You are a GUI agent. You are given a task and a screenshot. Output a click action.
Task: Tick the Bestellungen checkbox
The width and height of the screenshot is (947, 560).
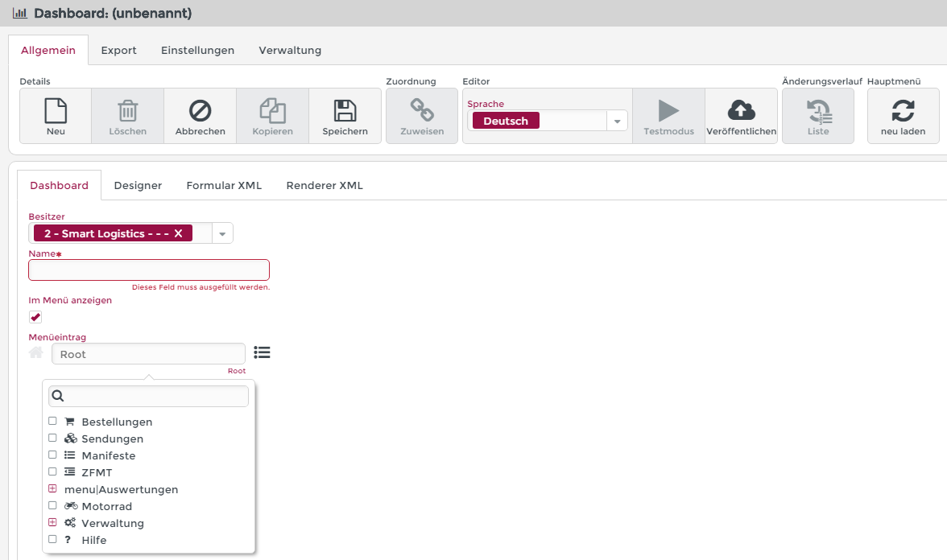[x=52, y=421]
